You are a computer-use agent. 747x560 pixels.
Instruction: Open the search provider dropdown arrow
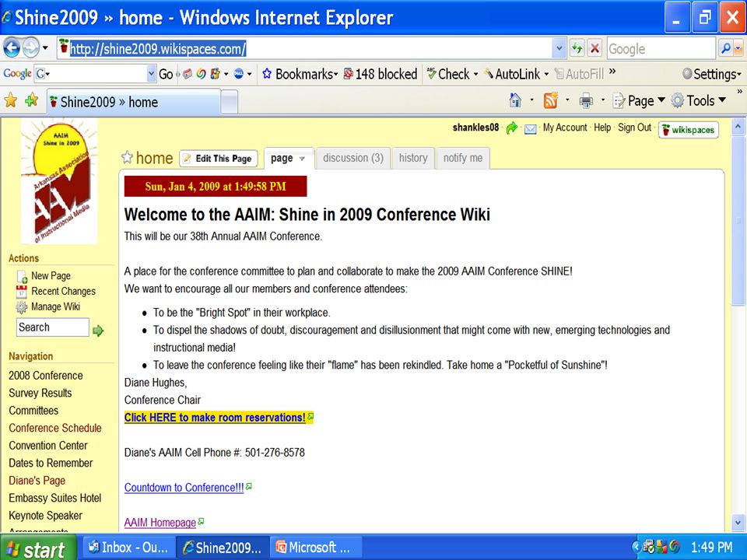click(738, 48)
